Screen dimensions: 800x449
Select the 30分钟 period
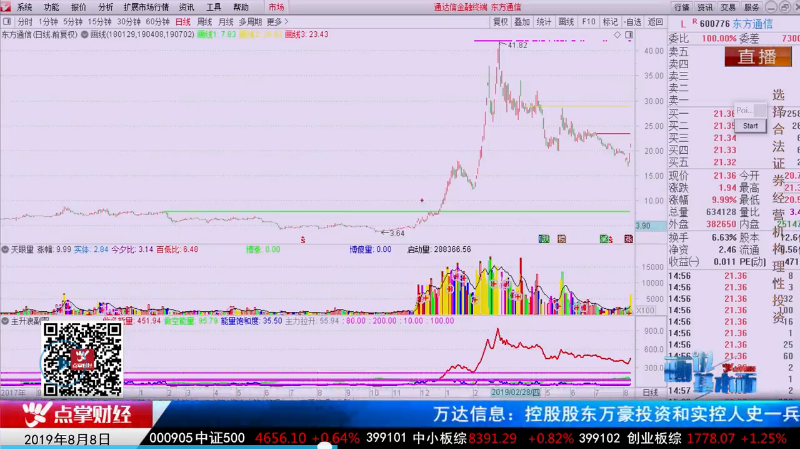129,22
